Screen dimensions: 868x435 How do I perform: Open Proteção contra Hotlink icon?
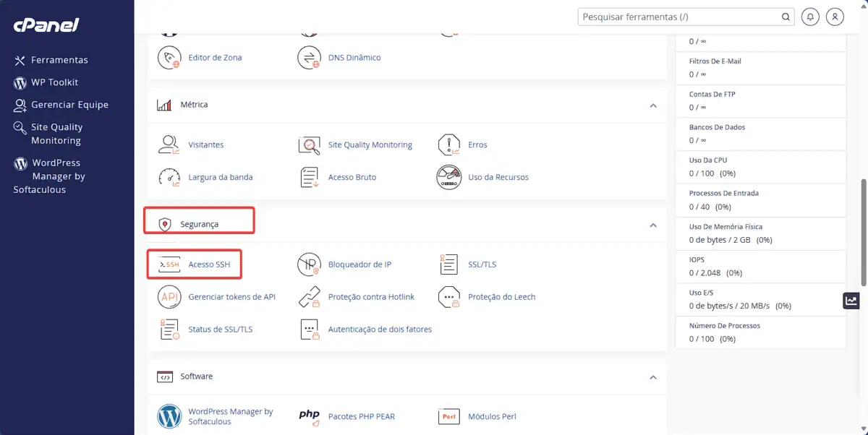(309, 297)
